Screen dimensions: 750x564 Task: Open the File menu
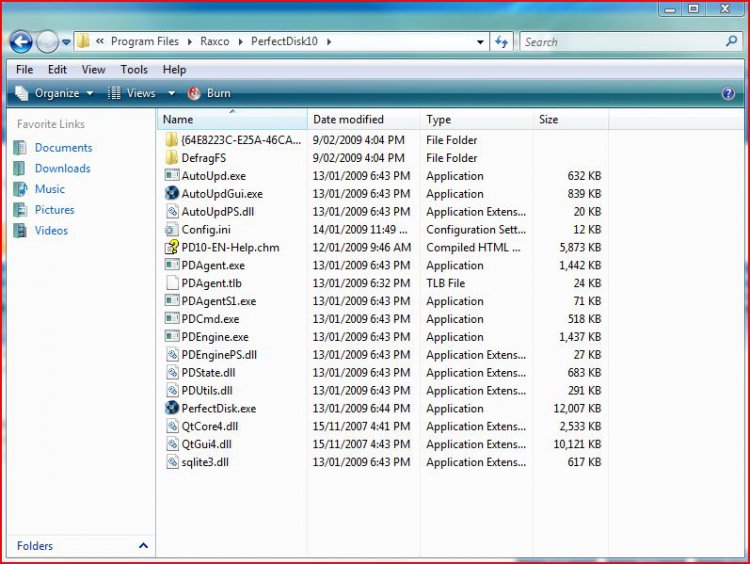(24, 70)
